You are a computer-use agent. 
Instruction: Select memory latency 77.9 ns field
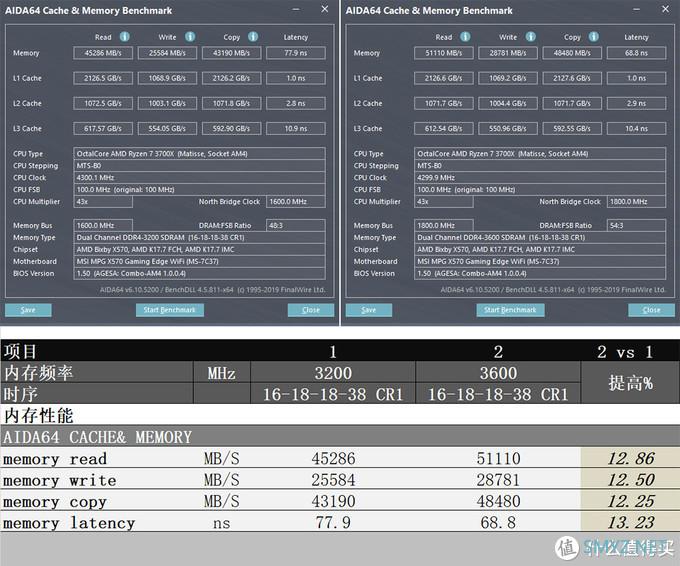point(296,53)
